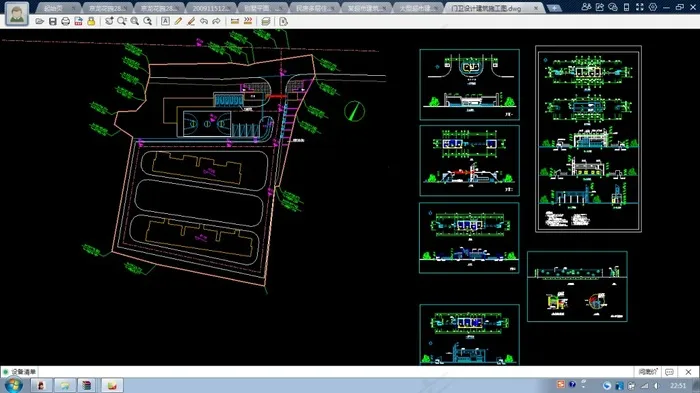Toggle fullscreen mode icon in title bar
This screenshot has width=700, height=393.
pos(640,7)
